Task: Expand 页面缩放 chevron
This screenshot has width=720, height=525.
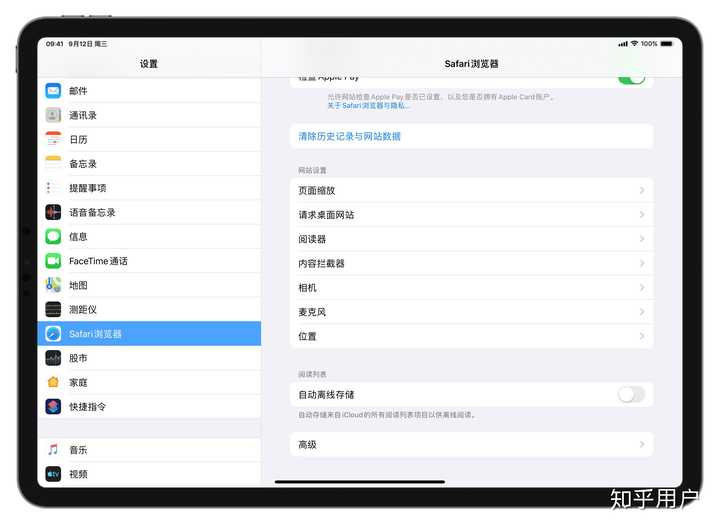Action: click(x=642, y=190)
